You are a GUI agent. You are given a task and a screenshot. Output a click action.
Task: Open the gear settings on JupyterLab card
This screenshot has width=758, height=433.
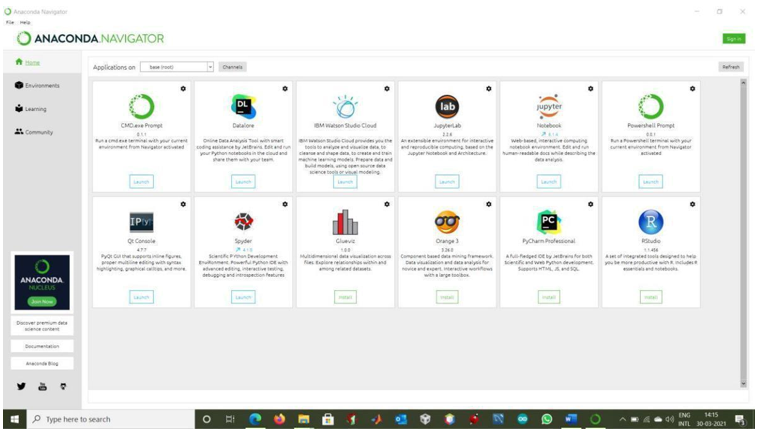pyautogui.click(x=489, y=89)
